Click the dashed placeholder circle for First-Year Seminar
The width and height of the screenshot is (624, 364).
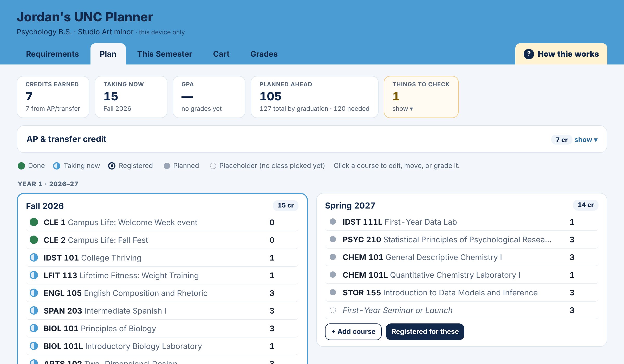(333, 310)
